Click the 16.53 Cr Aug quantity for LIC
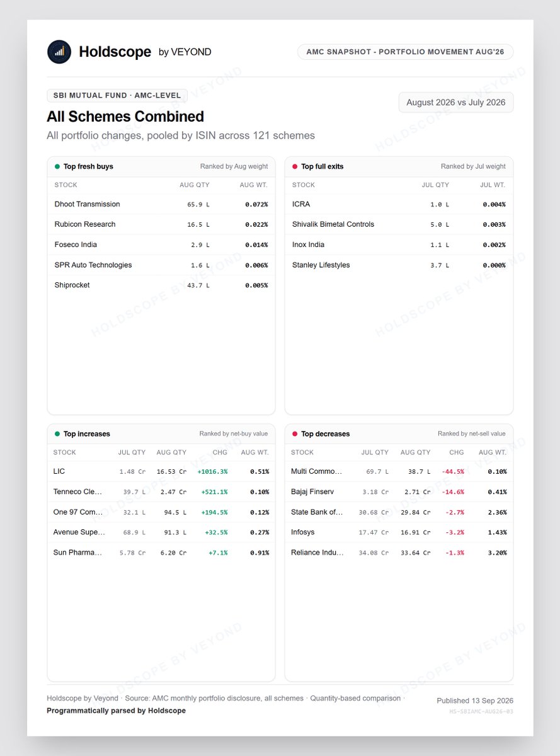560x756 pixels. [171, 472]
